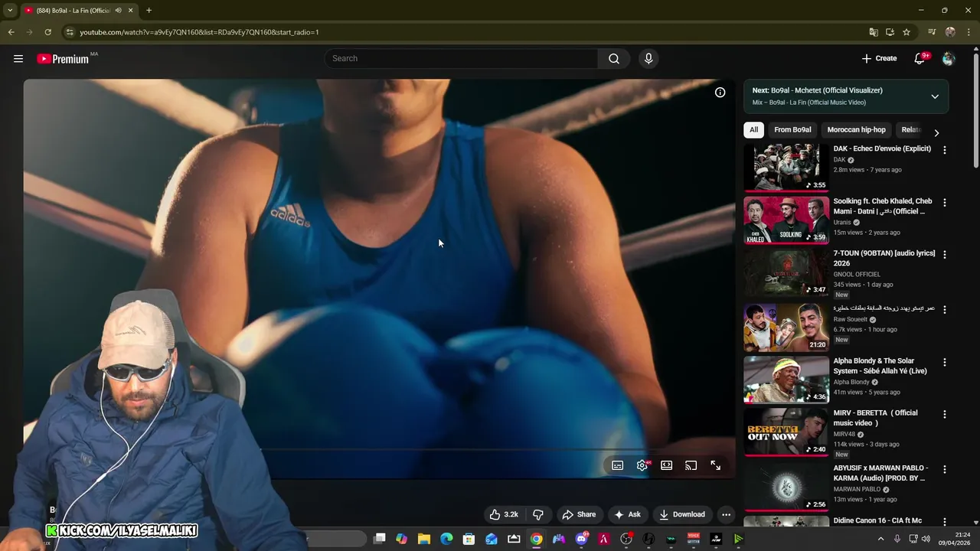980x551 pixels.
Task: Open the Ask AI button
Action: coord(628,514)
